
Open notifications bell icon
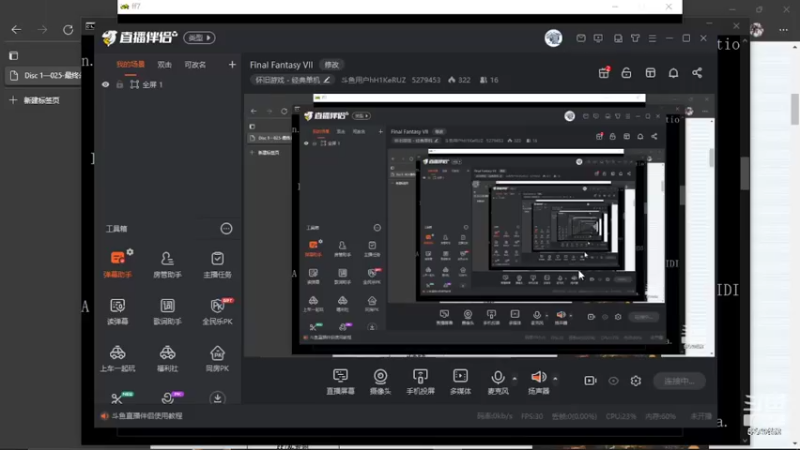[x=673, y=73]
